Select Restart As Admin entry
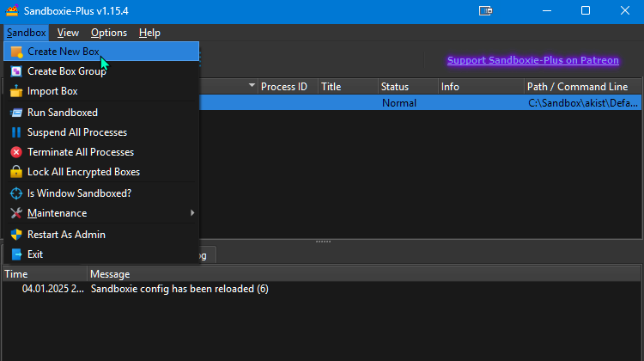 coord(101,234)
